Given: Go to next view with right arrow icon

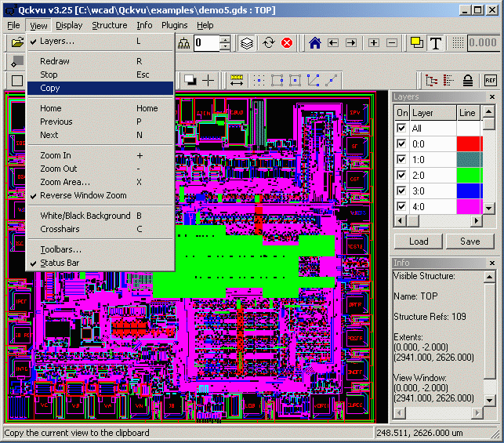Looking at the screenshot, I should click(351, 43).
